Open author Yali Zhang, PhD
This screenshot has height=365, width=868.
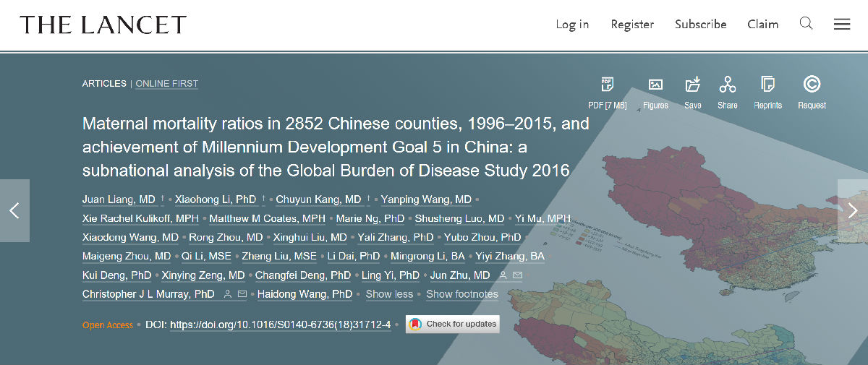pyautogui.click(x=395, y=237)
